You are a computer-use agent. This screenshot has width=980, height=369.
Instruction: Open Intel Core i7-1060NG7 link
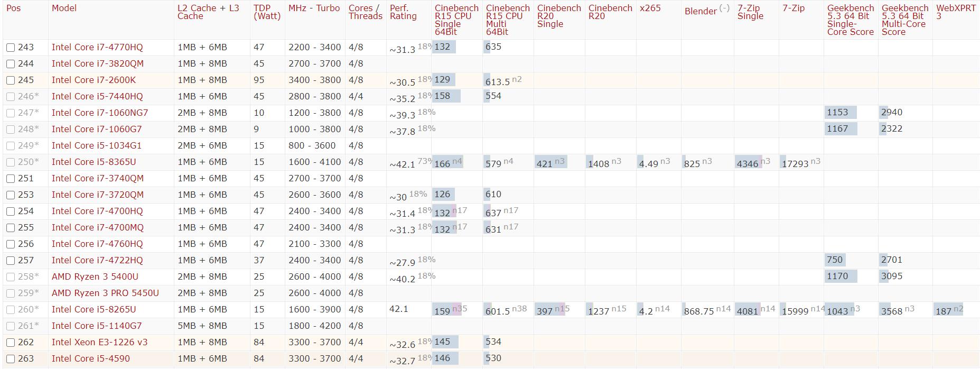coord(100,113)
